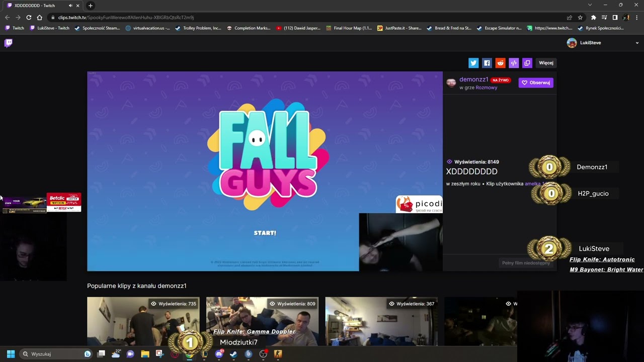Open Społeczność Steam bookmark
The width and height of the screenshot is (644, 362).
pos(97,28)
